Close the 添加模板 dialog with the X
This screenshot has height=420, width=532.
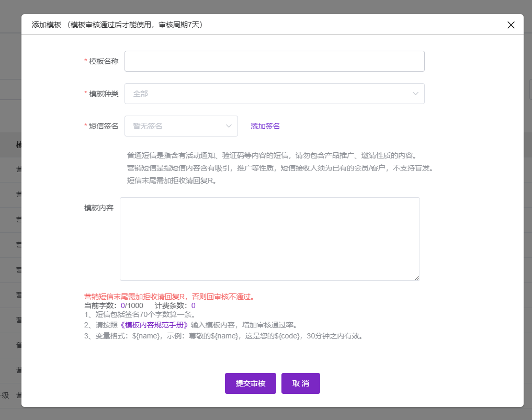pos(511,25)
